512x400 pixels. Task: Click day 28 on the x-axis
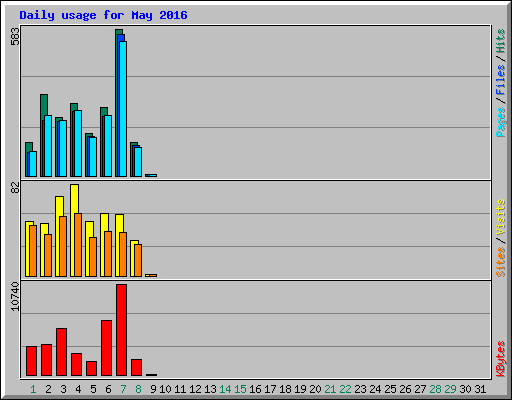coord(435,389)
